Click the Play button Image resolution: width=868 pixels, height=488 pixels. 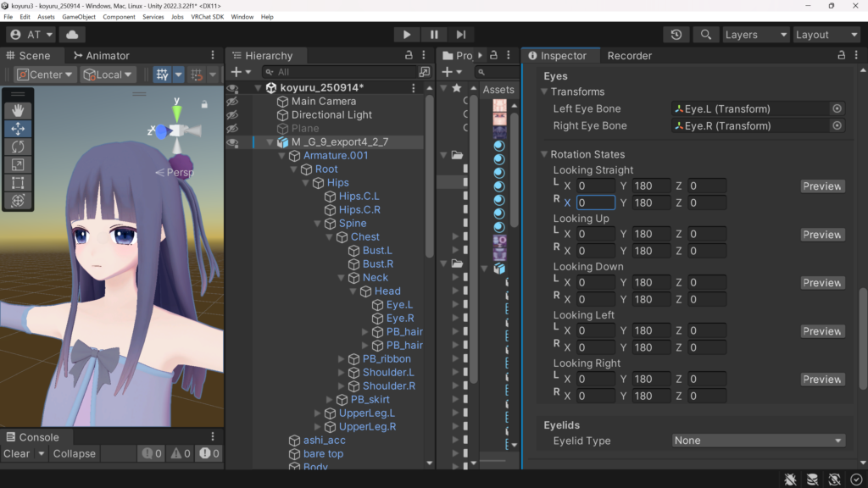407,35
